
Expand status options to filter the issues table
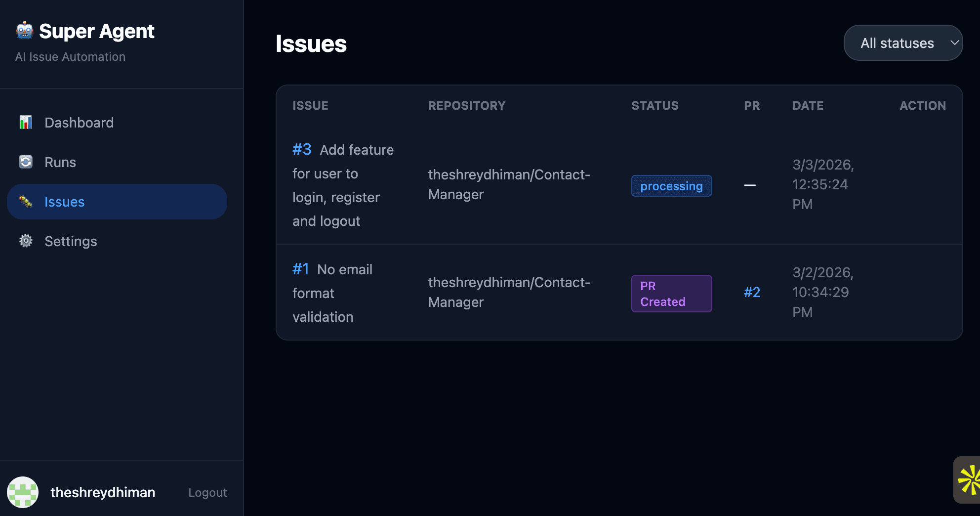[902, 43]
